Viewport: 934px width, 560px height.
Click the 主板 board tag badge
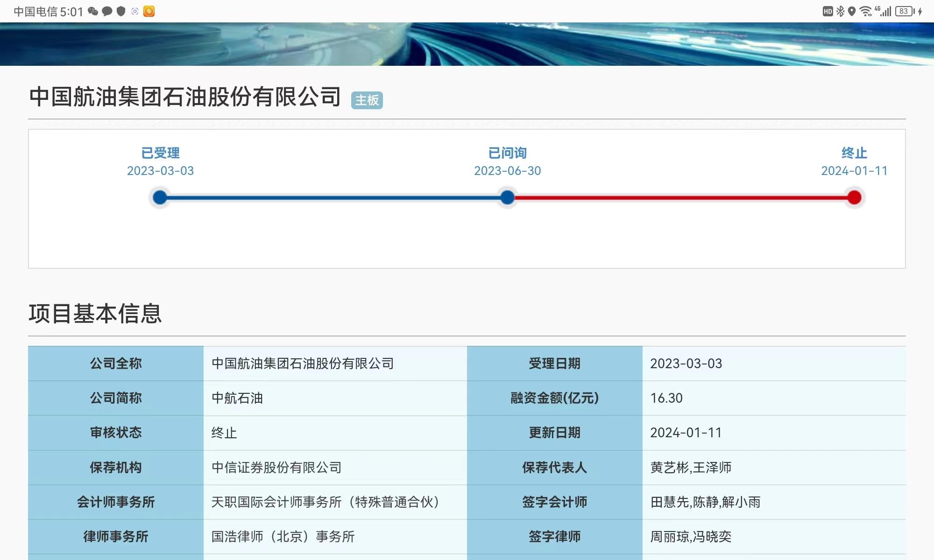[367, 100]
